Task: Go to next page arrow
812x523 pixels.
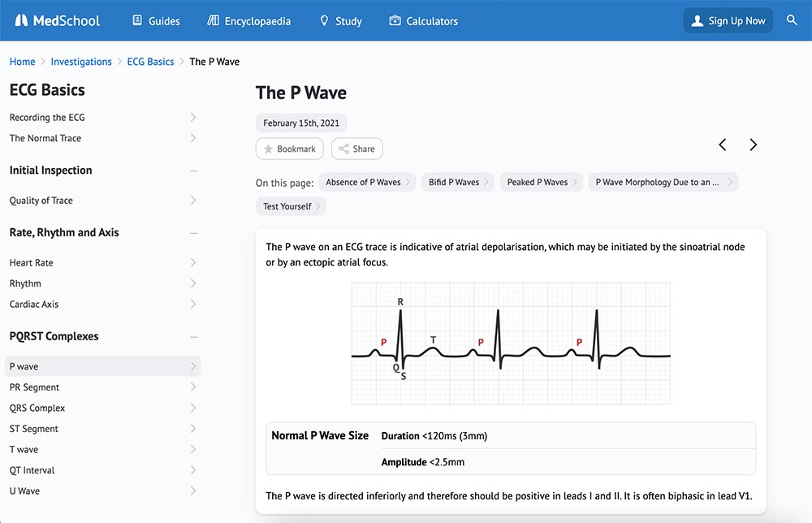Action: coord(753,145)
